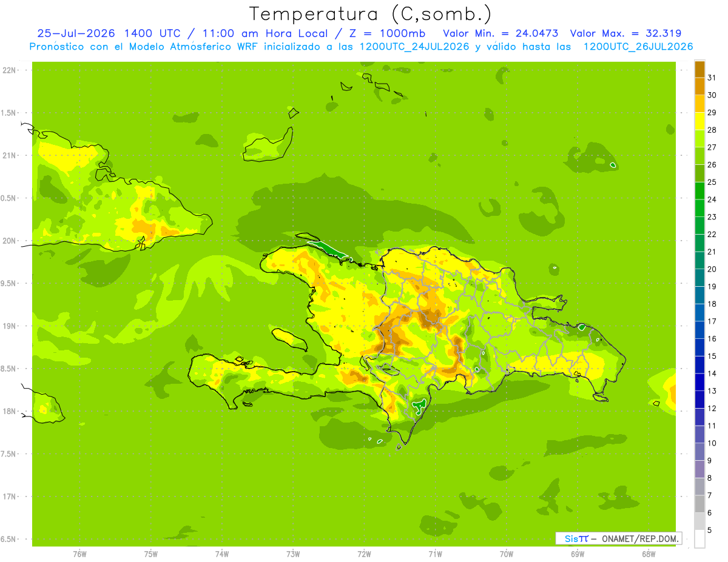Screen dimensions: 728x562
Task: Pick legend swatch between 12 and 13
Action: pyautogui.click(x=699, y=400)
